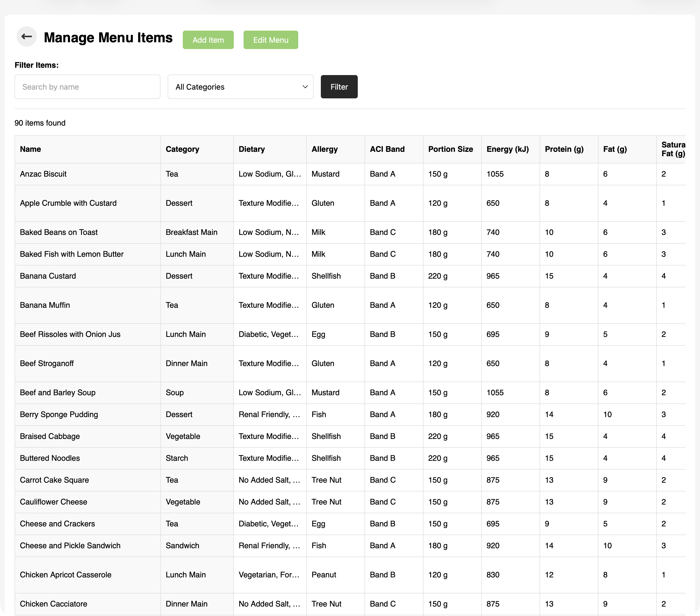Image resolution: width=700 pixels, height=616 pixels.
Task: Select the Banana Muffin item
Action: pyautogui.click(x=45, y=305)
